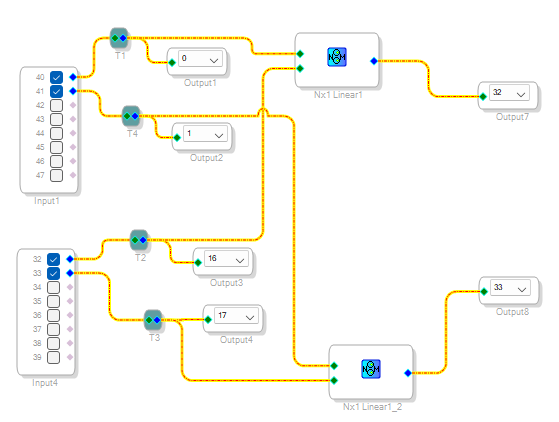Click the Output1 green input pin
Viewport: 559px width, 422px height.
point(172,63)
